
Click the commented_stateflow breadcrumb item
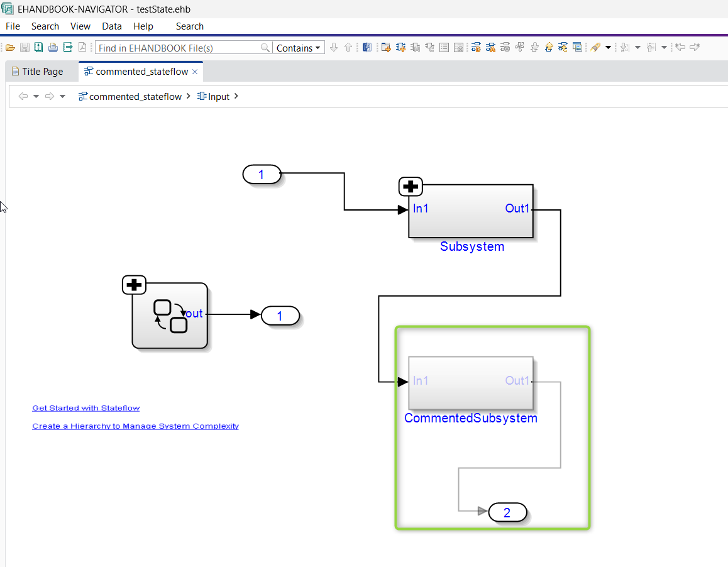click(x=131, y=97)
